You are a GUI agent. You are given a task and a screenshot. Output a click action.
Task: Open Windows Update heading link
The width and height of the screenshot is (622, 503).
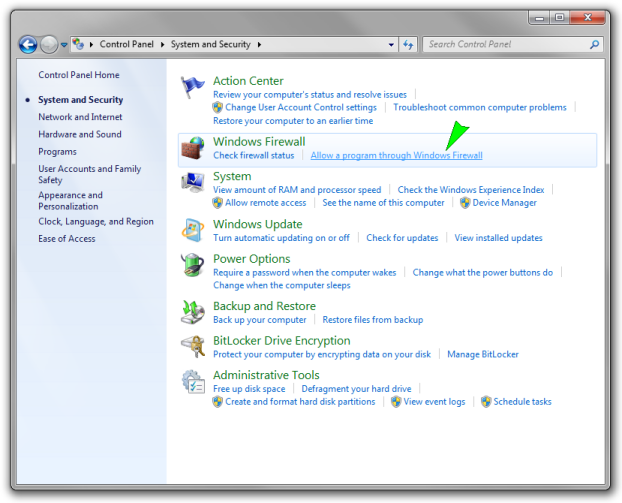[258, 225]
